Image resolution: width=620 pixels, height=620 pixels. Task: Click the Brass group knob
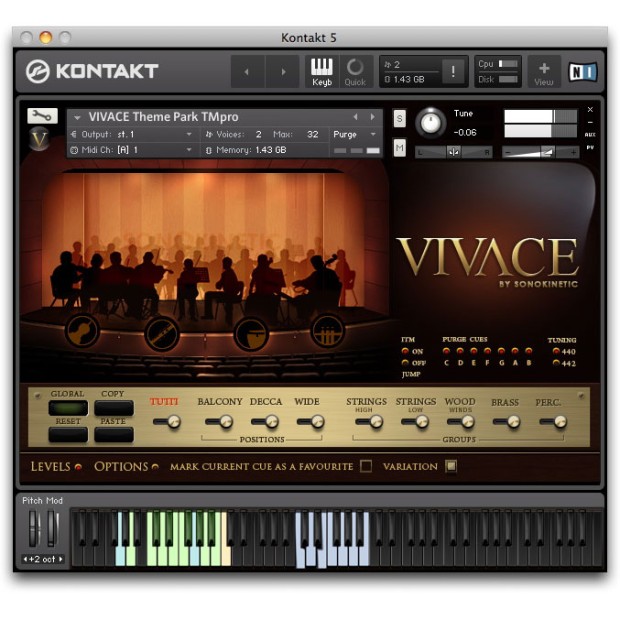[513, 422]
